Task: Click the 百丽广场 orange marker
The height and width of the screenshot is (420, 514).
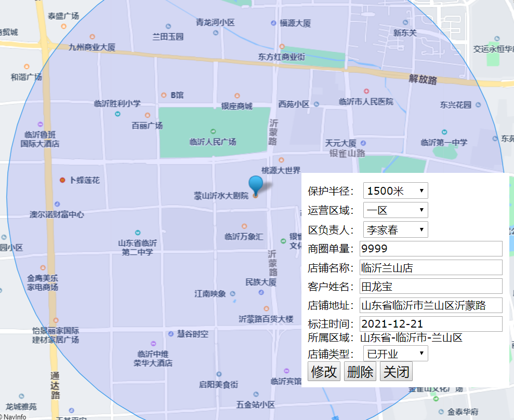Action: [x=148, y=115]
